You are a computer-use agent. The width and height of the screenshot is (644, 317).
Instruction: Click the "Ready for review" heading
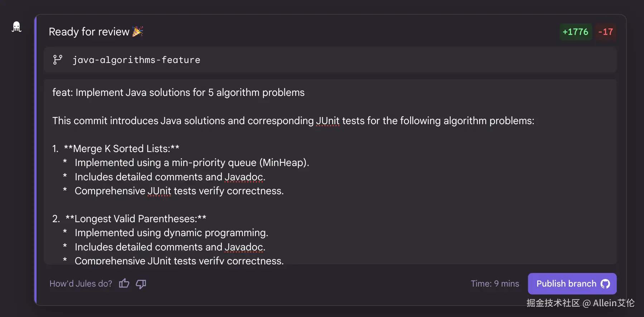pos(89,32)
